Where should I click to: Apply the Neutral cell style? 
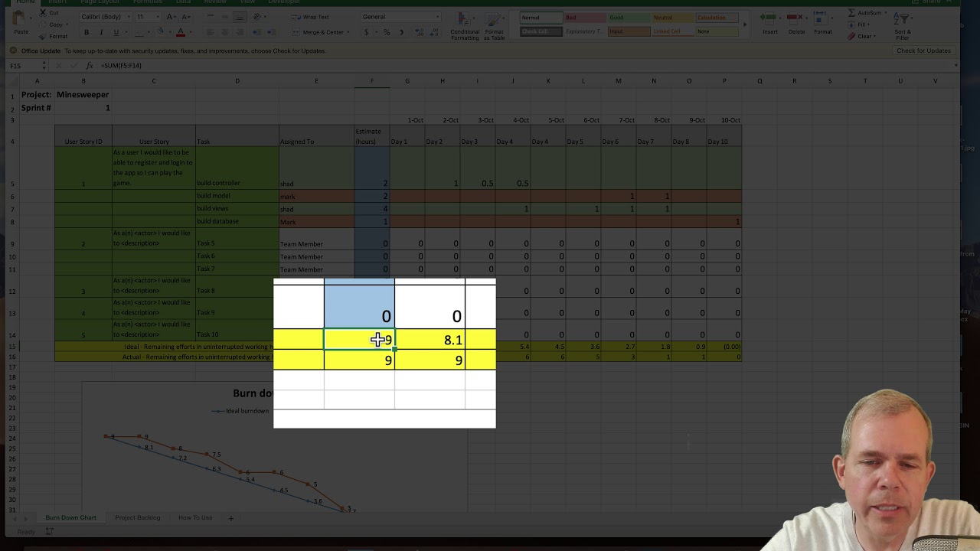[x=672, y=18]
